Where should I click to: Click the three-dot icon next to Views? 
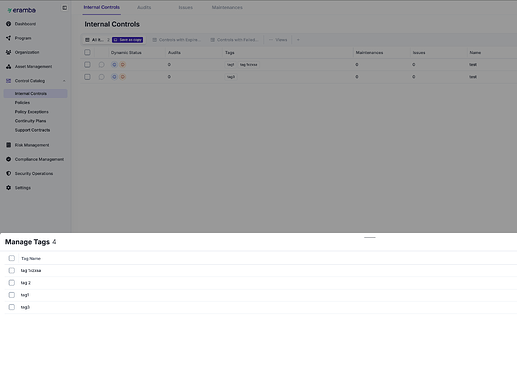click(271, 40)
